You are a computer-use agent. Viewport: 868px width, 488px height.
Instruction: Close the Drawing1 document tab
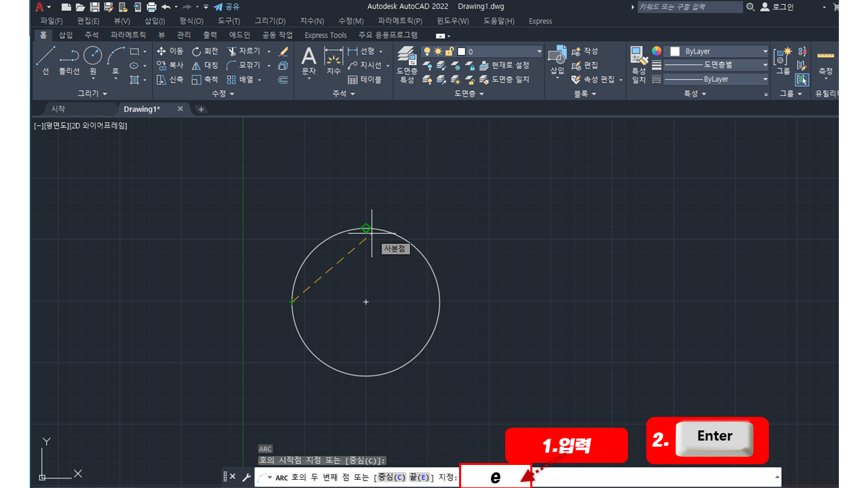click(x=180, y=109)
